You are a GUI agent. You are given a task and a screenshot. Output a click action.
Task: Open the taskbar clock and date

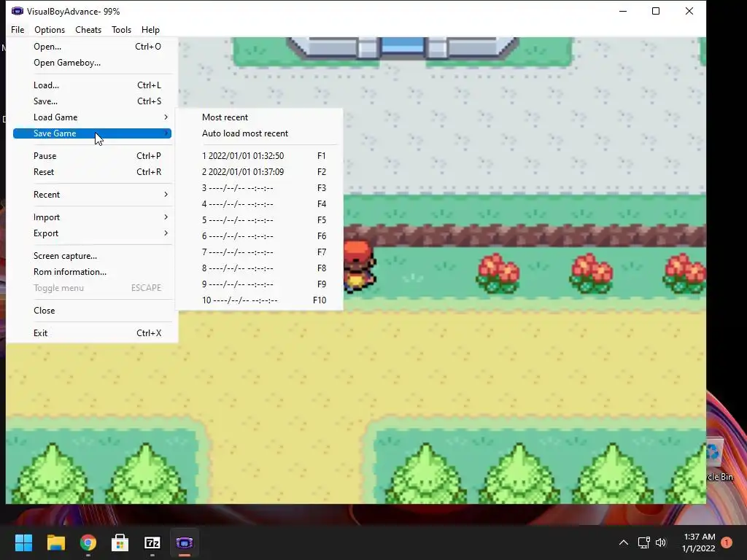point(699,542)
